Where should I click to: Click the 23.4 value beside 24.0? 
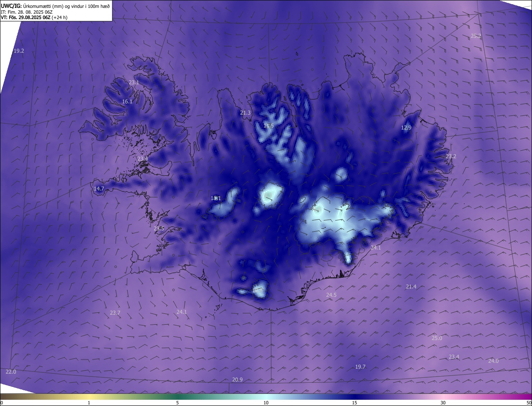tap(454, 357)
